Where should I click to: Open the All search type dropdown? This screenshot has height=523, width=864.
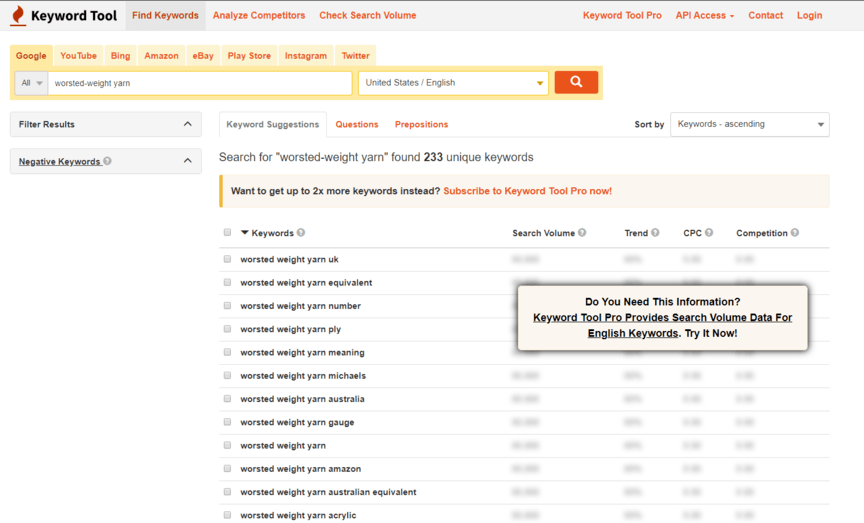click(x=31, y=83)
